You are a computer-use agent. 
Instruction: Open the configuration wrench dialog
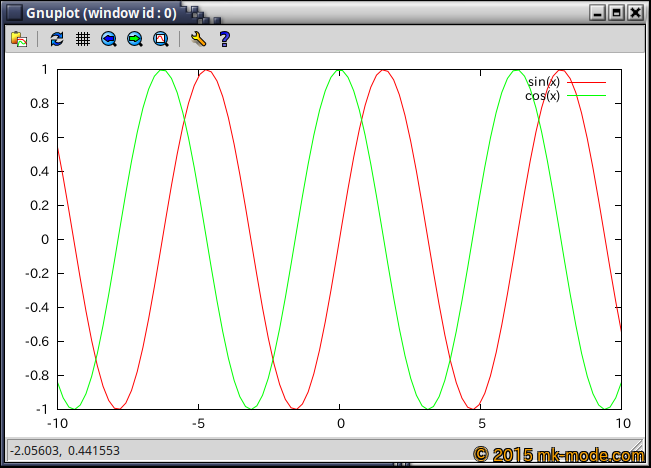click(198, 39)
